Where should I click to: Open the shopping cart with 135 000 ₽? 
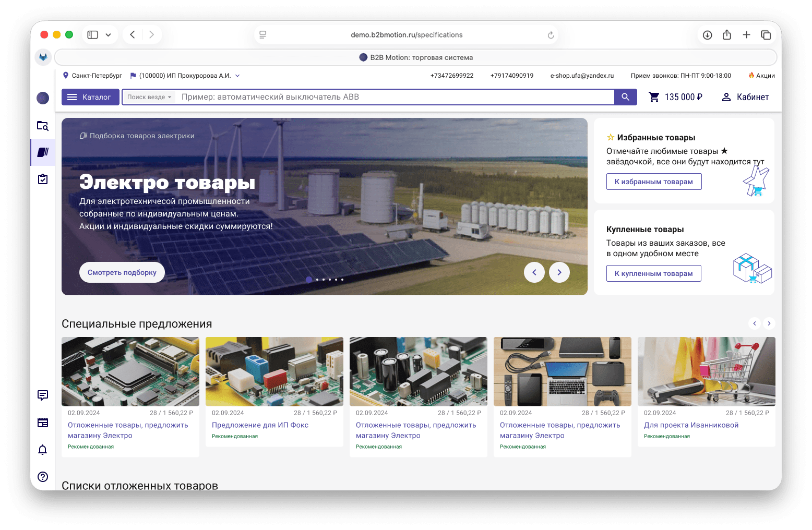675,97
